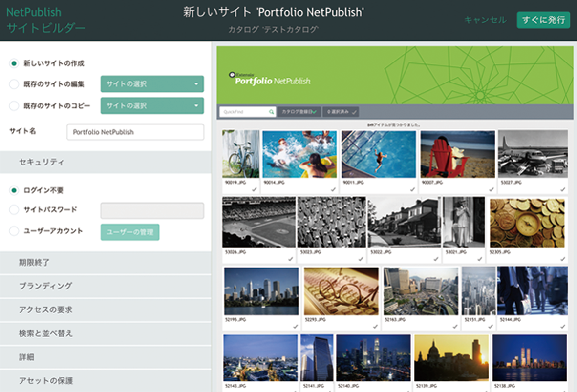Open glasses on keyboard thumbnail 52293.JPG
This screenshot has height=392, width=577.
(x=341, y=291)
